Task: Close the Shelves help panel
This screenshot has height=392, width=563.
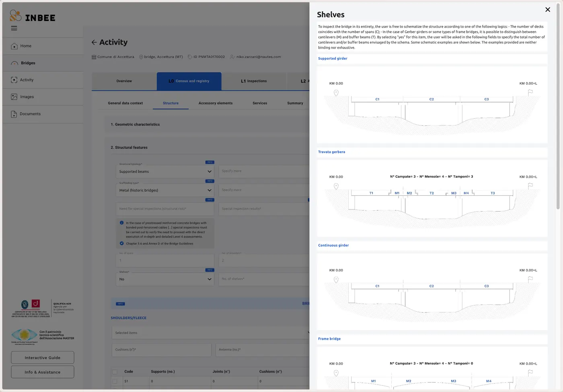Action: [548, 10]
